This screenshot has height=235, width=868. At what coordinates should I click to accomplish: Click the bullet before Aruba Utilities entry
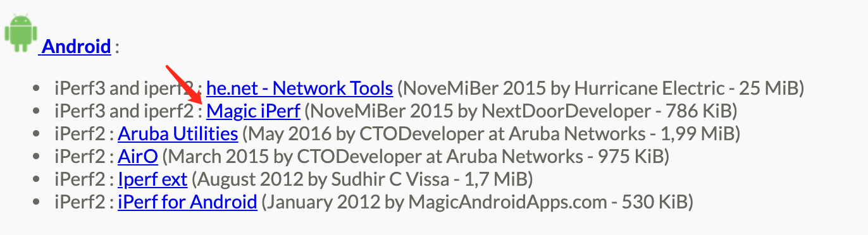(x=38, y=135)
